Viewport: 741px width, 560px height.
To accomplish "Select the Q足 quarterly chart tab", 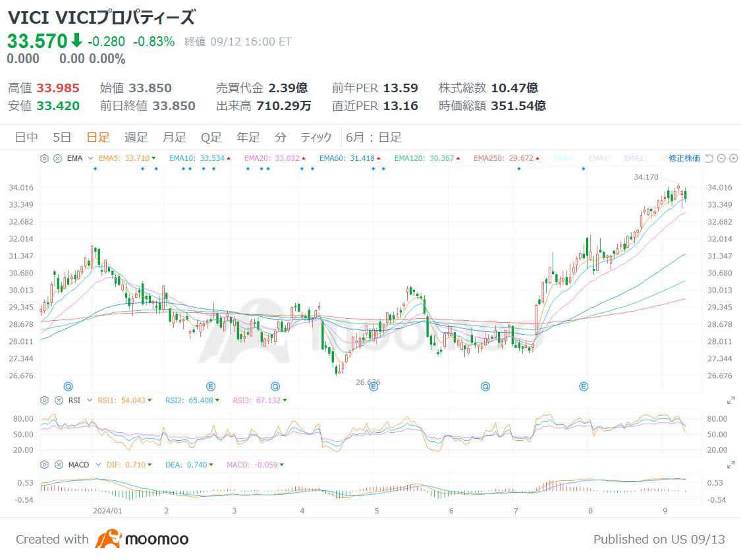I will pyautogui.click(x=211, y=138).
